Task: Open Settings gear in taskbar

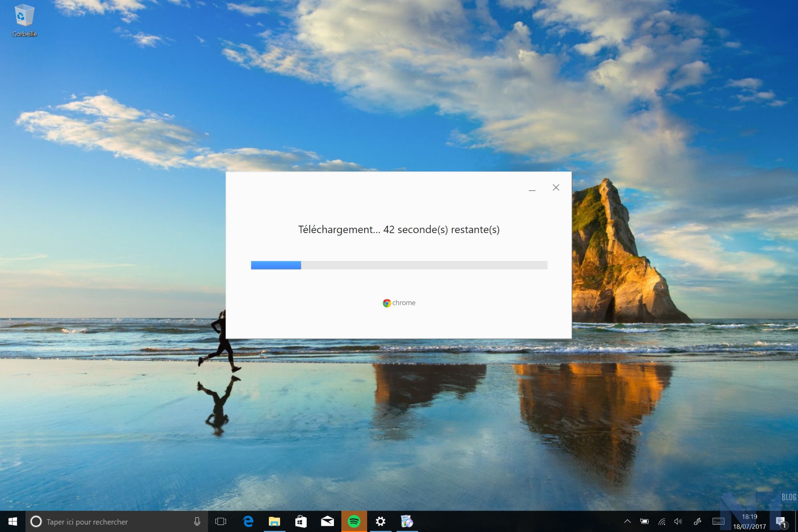Action: coord(380,521)
